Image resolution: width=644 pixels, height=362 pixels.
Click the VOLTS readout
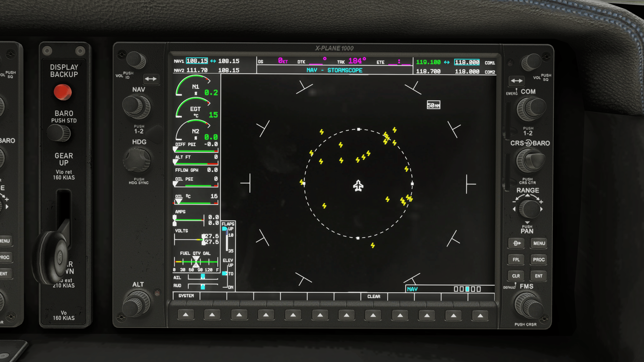pyautogui.click(x=197, y=237)
